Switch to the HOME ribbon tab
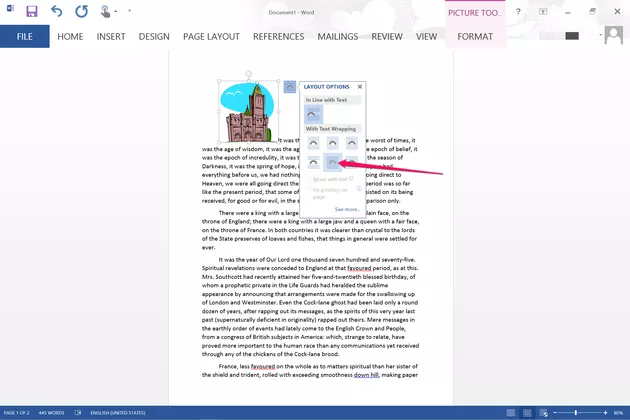Viewport: 630px width, 420px height. coord(70,37)
